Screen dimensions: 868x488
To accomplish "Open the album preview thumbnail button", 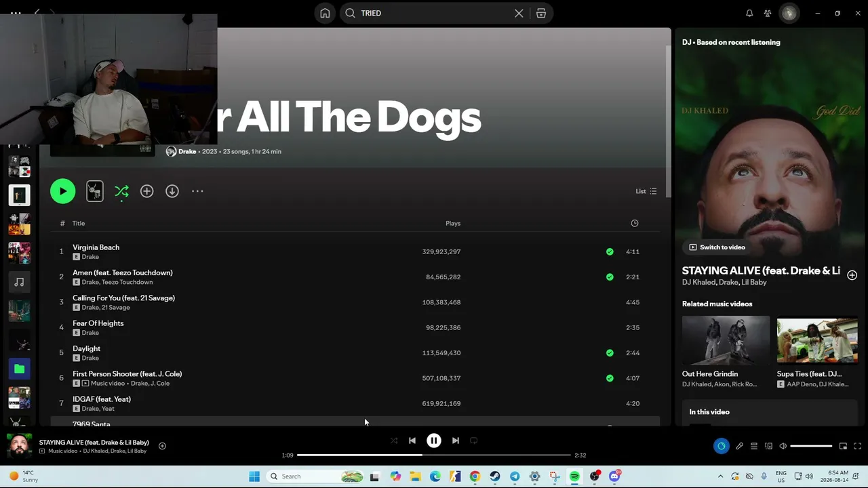I will [95, 191].
